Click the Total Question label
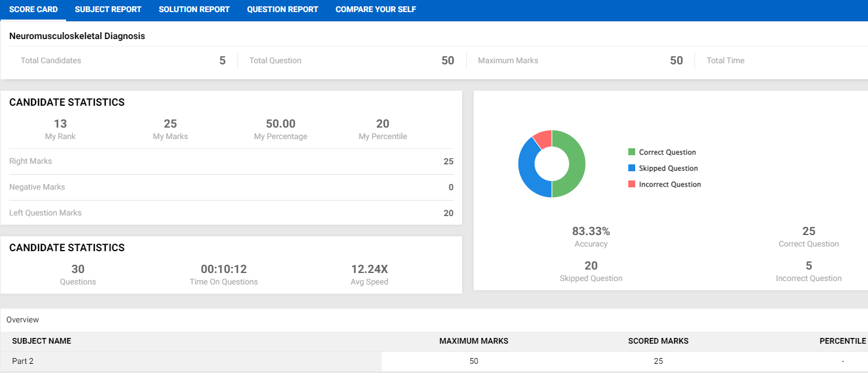Image resolution: width=868 pixels, height=373 pixels. (275, 60)
